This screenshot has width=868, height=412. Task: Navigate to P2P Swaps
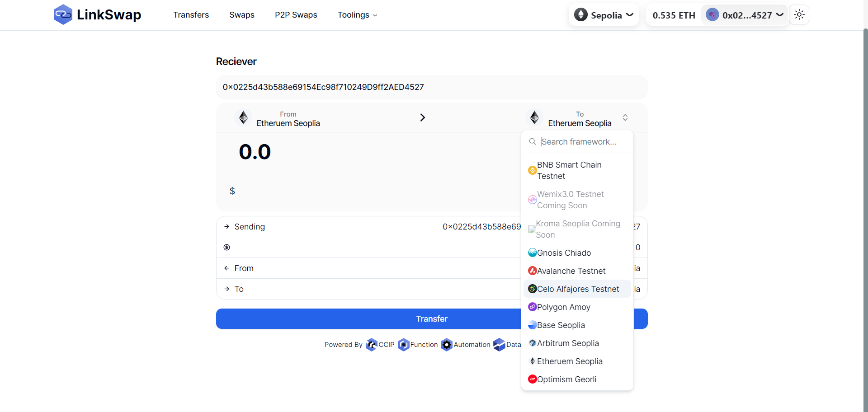[296, 15]
